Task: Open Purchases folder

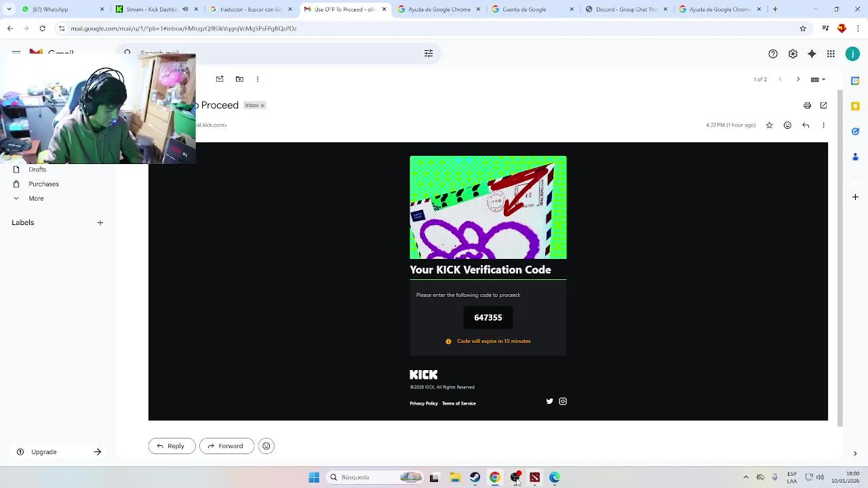Action: point(43,184)
